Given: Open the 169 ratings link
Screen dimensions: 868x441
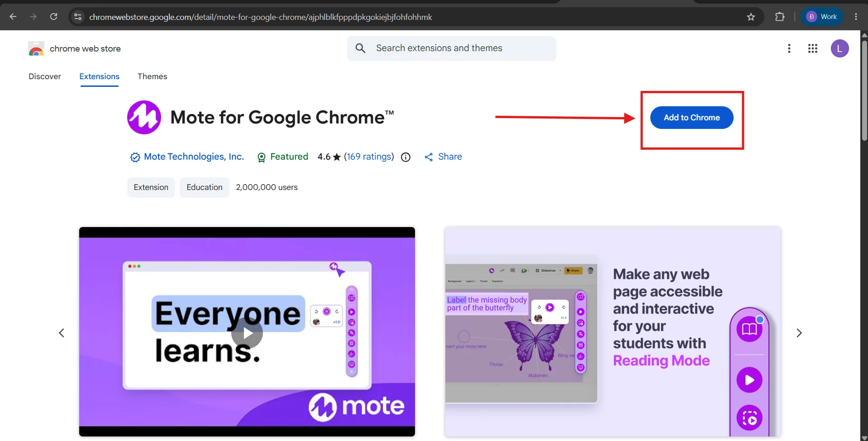Looking at the screenshot, I should click(x=369, y=156).
